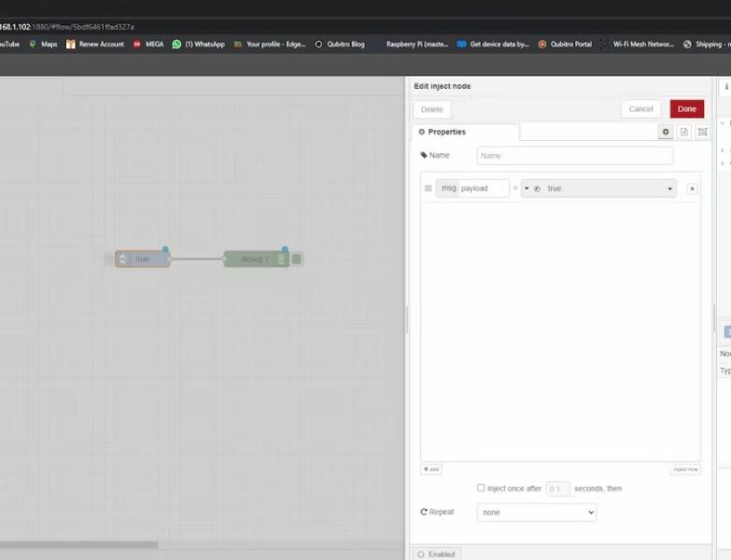This screenshot has width=731, height=560.
Task: Toggle the Enabled node state button
Action: 436,553
